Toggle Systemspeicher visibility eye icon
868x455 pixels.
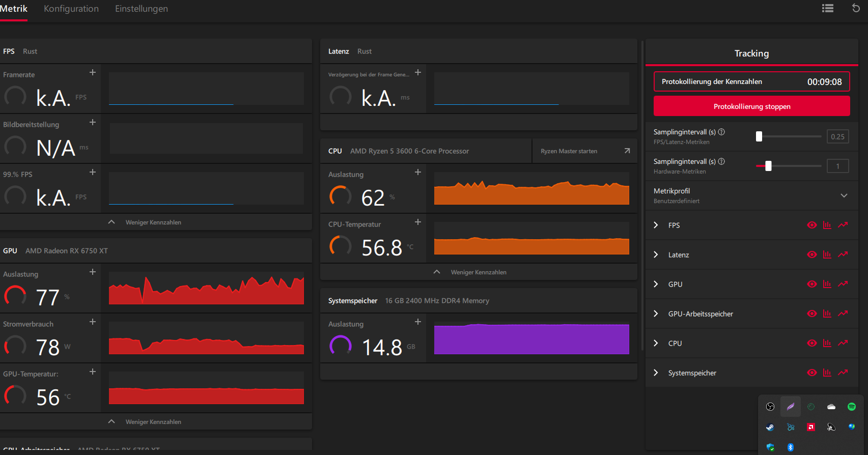pos(812,373)
